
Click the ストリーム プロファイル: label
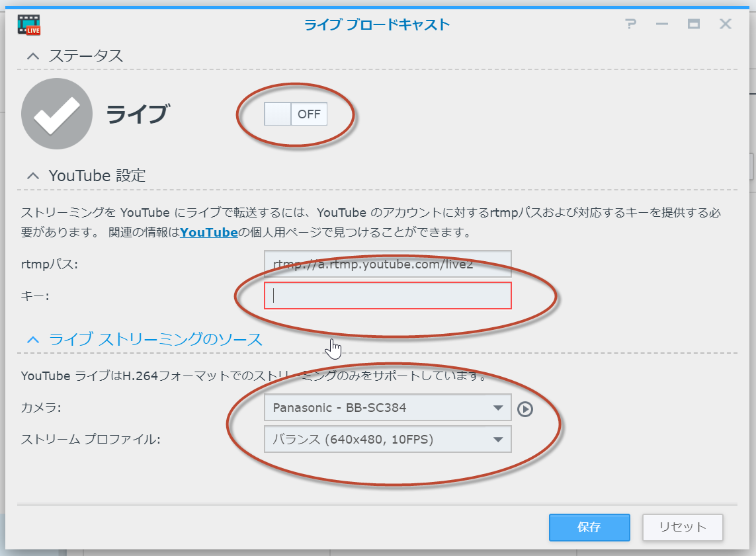coord(91,440)
